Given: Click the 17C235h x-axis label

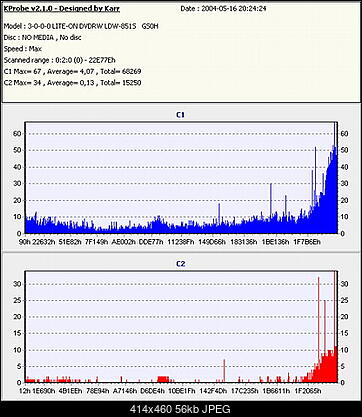Looking at the screenshot, I should pos(245,391).
